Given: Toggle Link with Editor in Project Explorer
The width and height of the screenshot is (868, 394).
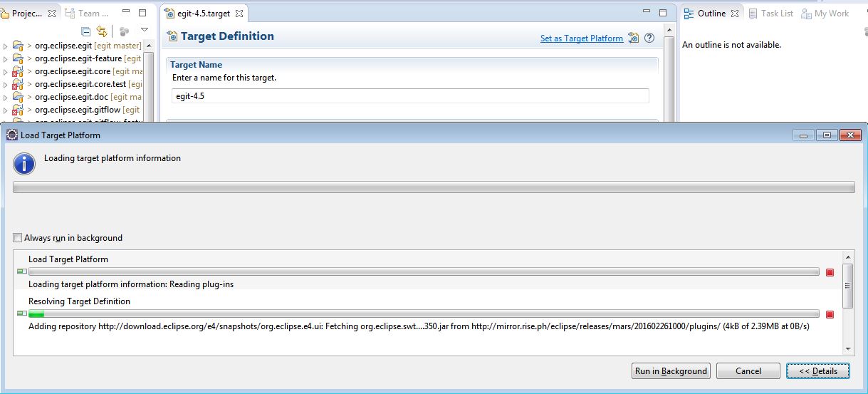Looking at the screenshot, I should [102, 31].
